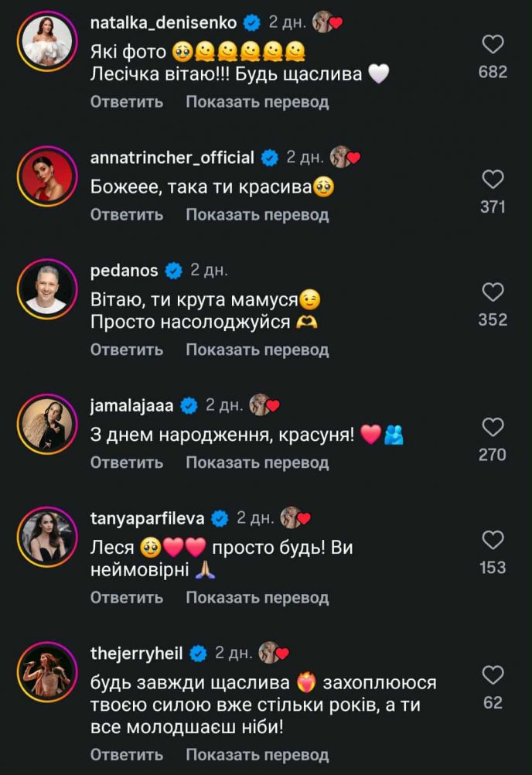Show translation of jamalajaaa's comment
Screen dimensions: 532x775
click(x=257, y=463)
